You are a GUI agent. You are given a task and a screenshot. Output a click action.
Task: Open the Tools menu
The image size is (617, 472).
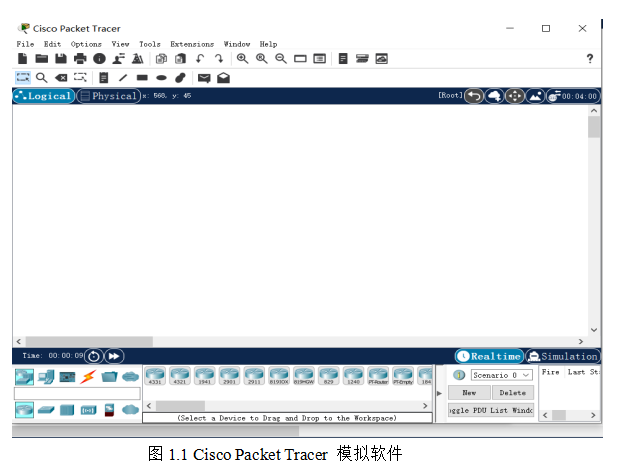(x=150, y=44)
